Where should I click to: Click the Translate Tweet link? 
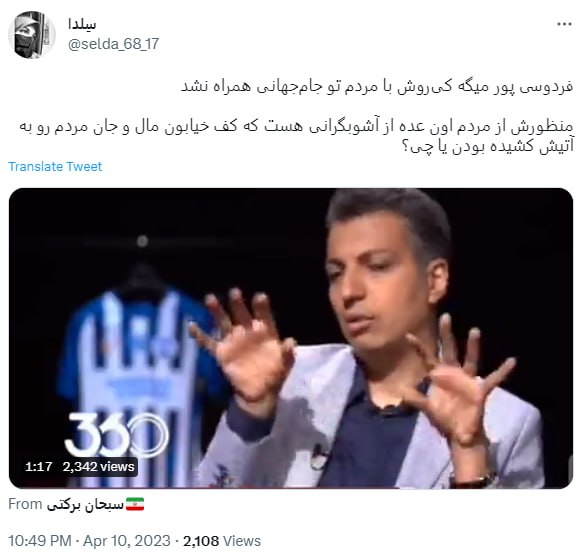pyautogui.click(x=55, y=166)
